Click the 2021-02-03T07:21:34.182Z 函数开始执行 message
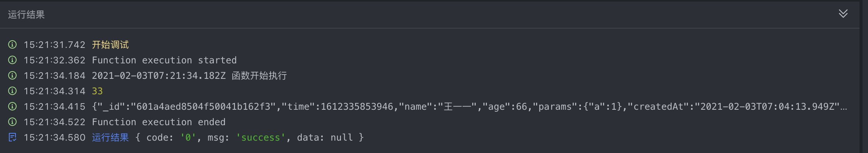 (189, 76)
